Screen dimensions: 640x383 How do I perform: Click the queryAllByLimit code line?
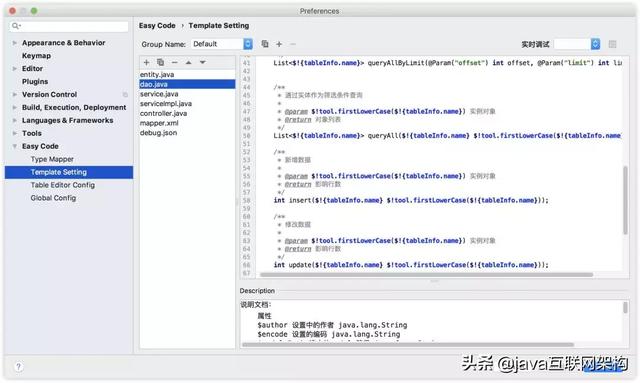click(447, 63)
